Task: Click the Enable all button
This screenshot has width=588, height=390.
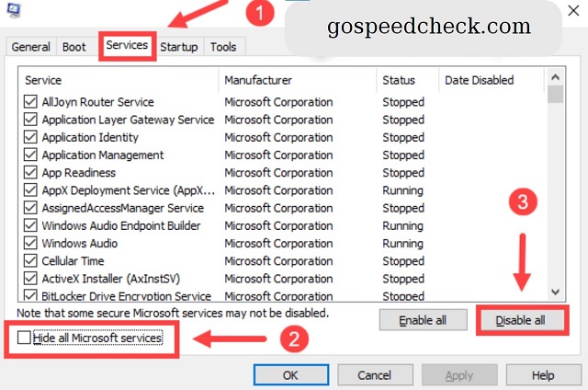Action: point(423,320)
